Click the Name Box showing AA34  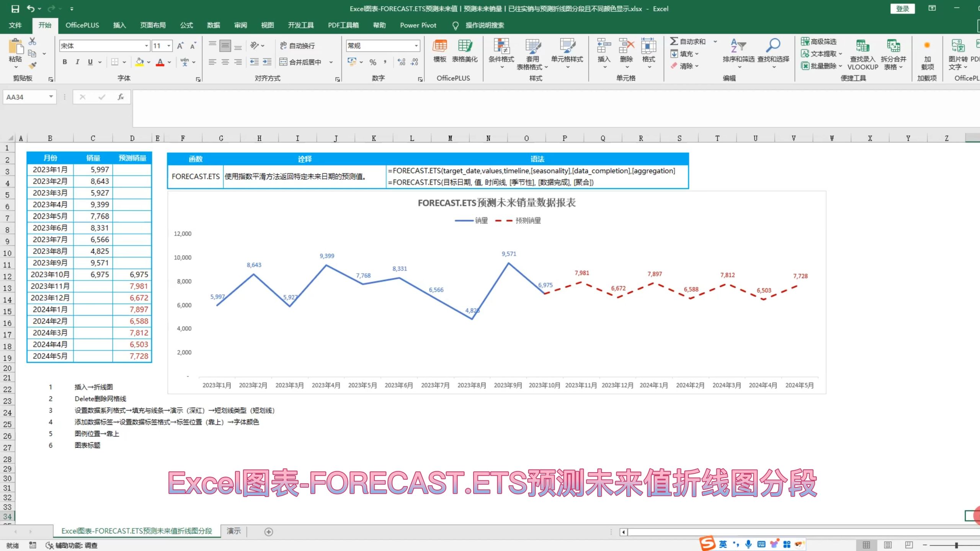coord(27,97)
